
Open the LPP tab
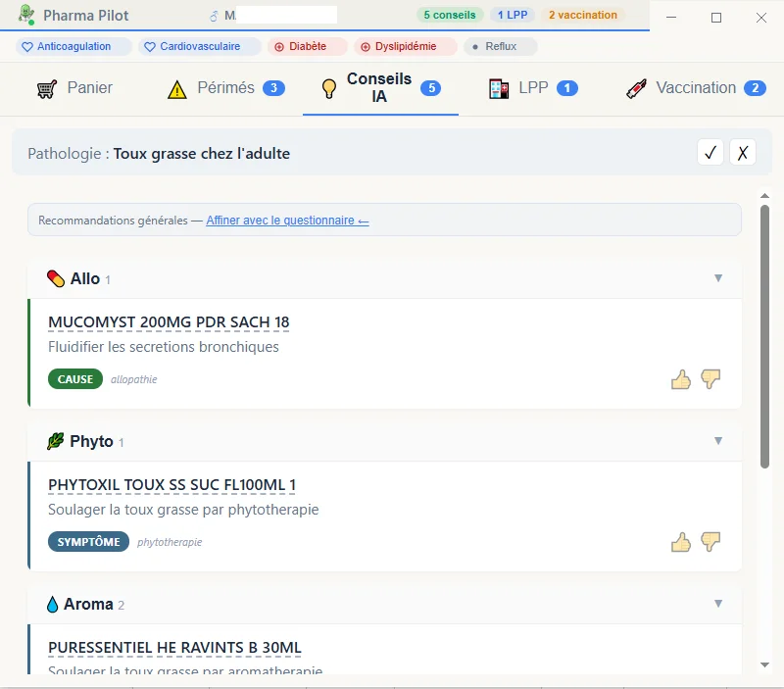tap(533, 88)
